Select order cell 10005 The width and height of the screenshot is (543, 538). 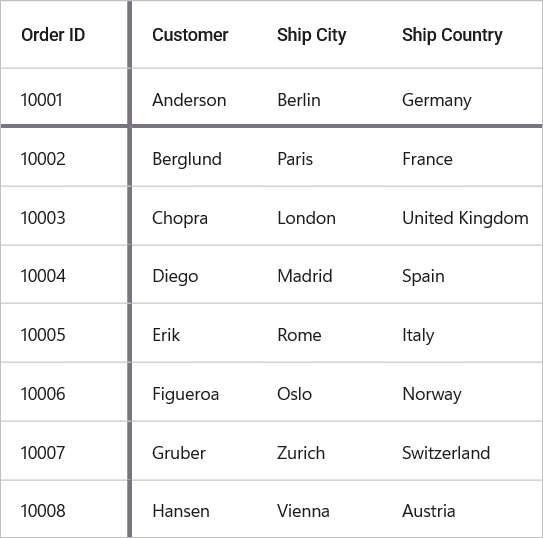point(64,333)
